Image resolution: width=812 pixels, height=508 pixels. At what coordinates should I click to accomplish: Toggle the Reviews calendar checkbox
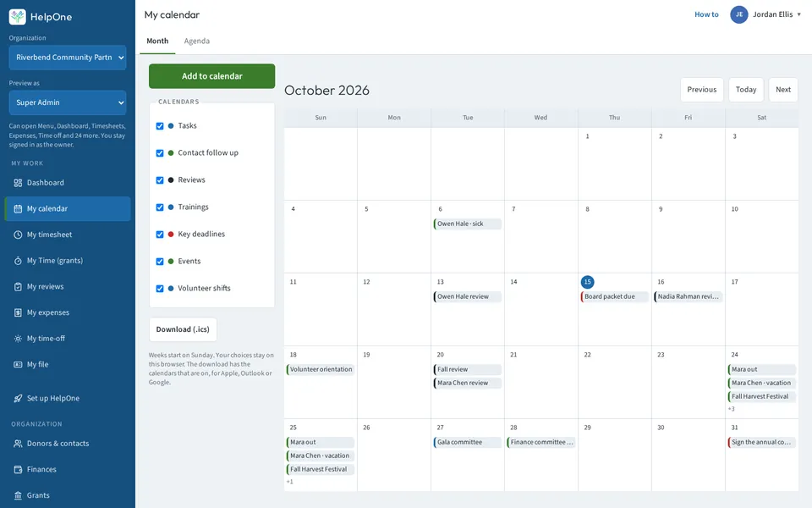tap(160, 179)
